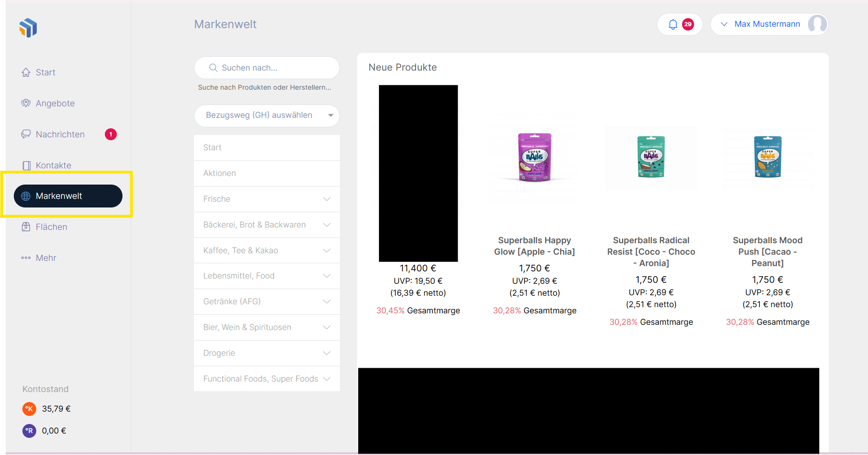
Task: Click Superballs Radical Resist product image
Action: click(x=651, y=157)
